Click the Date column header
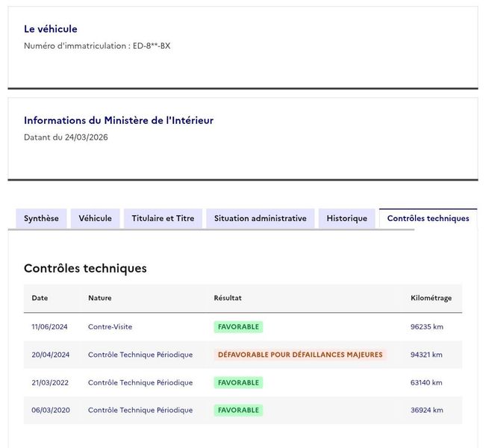The image size is (486, 448). (40, 298)
